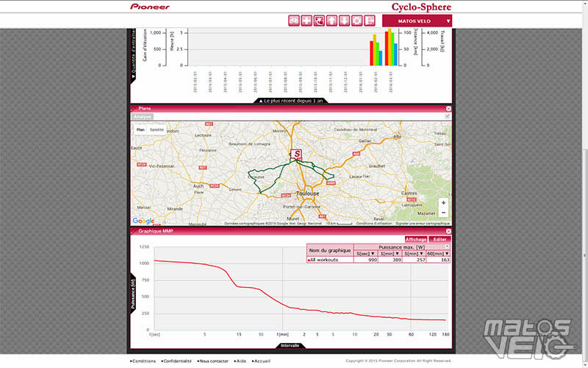Image resolution: width=588 pixels, height=368 pixels.
Task: Collapse the MMP legend table with corner icon
Action: [447, 247]
